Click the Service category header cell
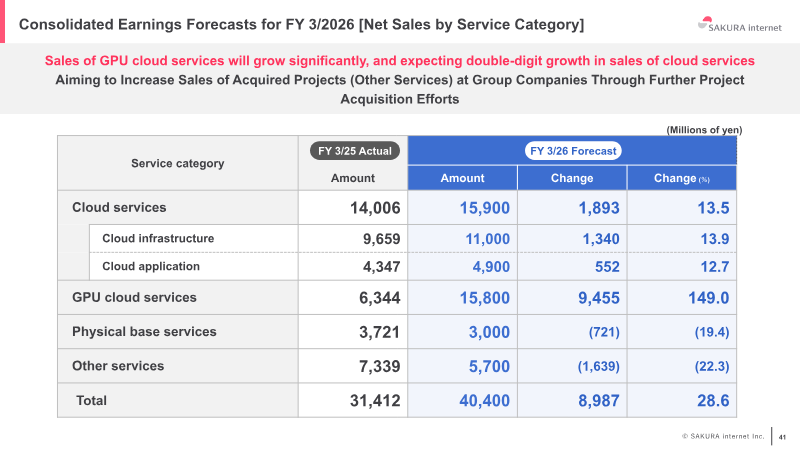The width and height of the screenshot is (800, 450). click(178, 163)
